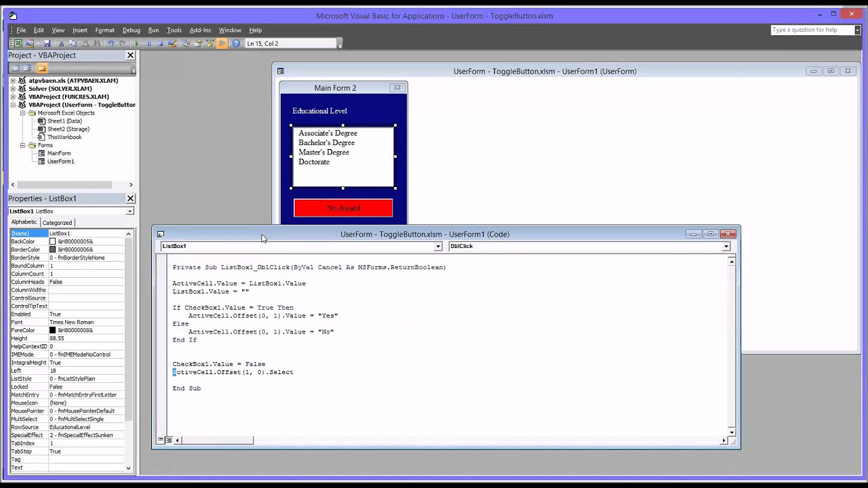Select the Font property Times New Roman
Screen dimensions: 868x488
pos(86,322)
